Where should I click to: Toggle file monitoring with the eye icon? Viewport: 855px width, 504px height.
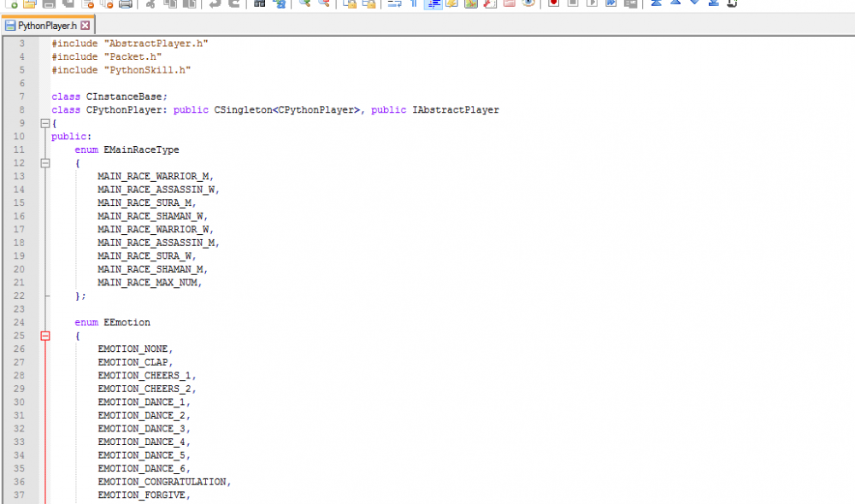[528, 3]
